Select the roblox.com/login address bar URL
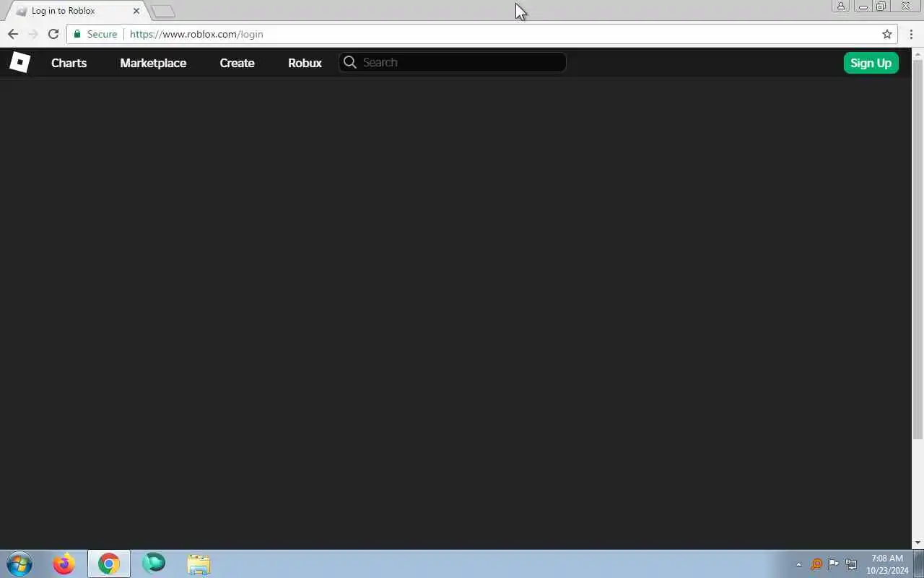Viewport: 924px width, 578px height. (196, 34)
